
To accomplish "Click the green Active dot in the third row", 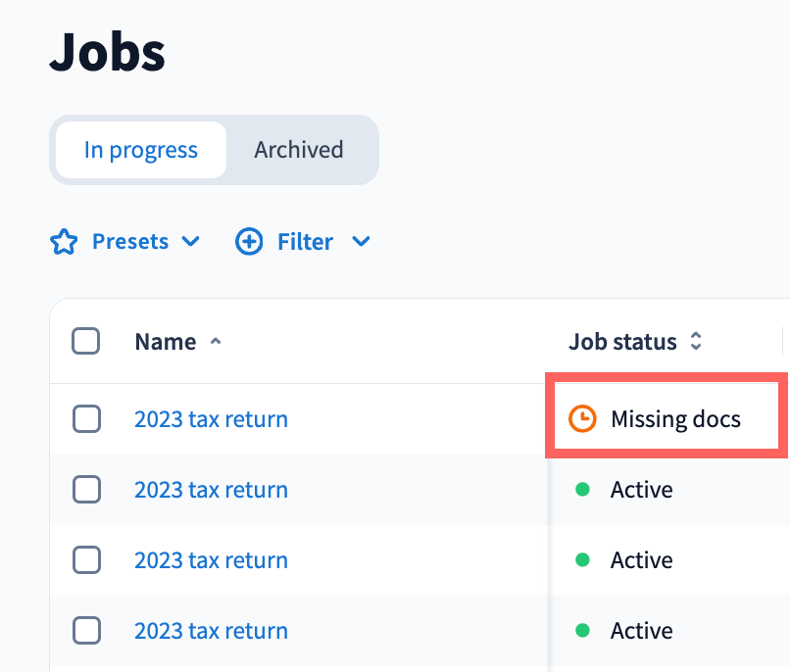I will 582,560.
